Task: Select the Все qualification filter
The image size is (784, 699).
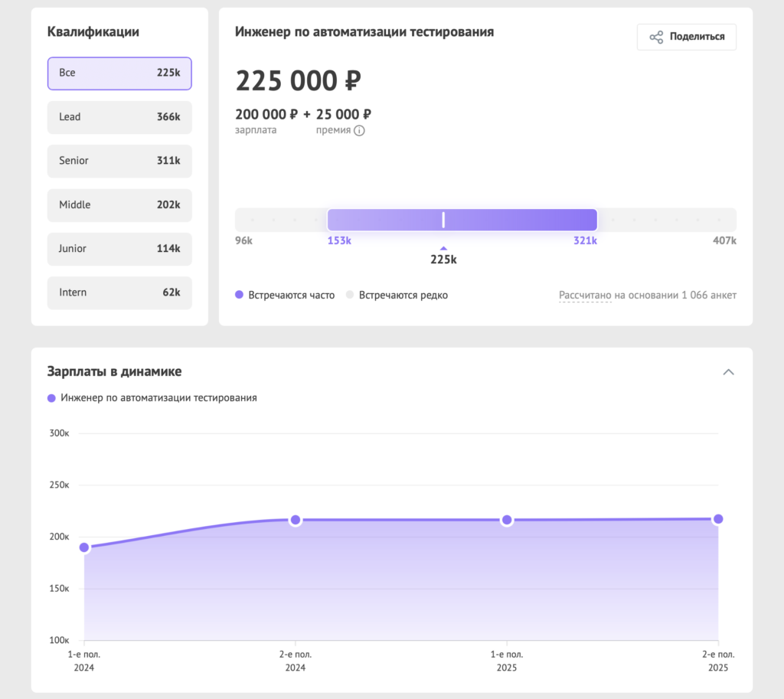Action: click(x=119, y=73)
